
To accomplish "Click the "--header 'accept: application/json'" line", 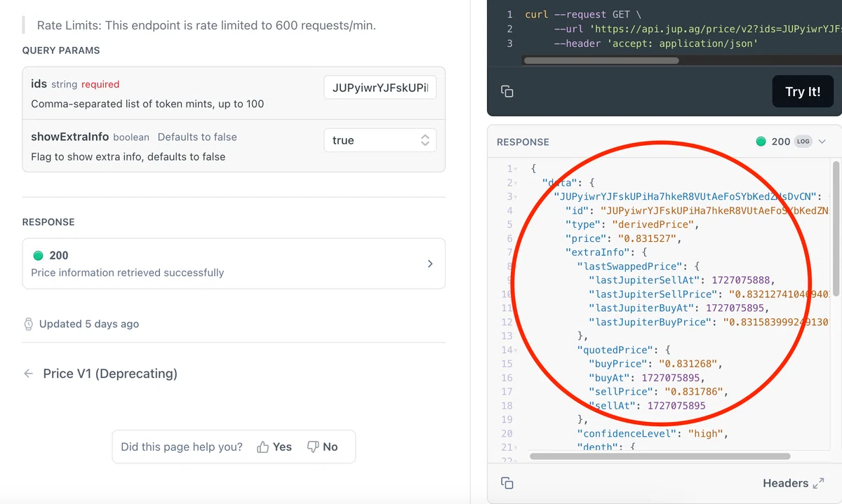I will click(x=656, y=43).
